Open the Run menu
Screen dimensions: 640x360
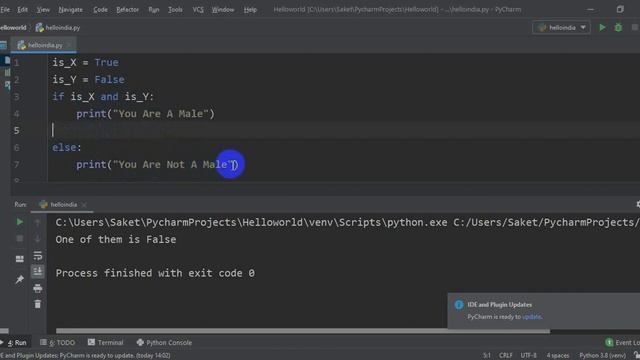pyautogui.click(x=153, y=9)
